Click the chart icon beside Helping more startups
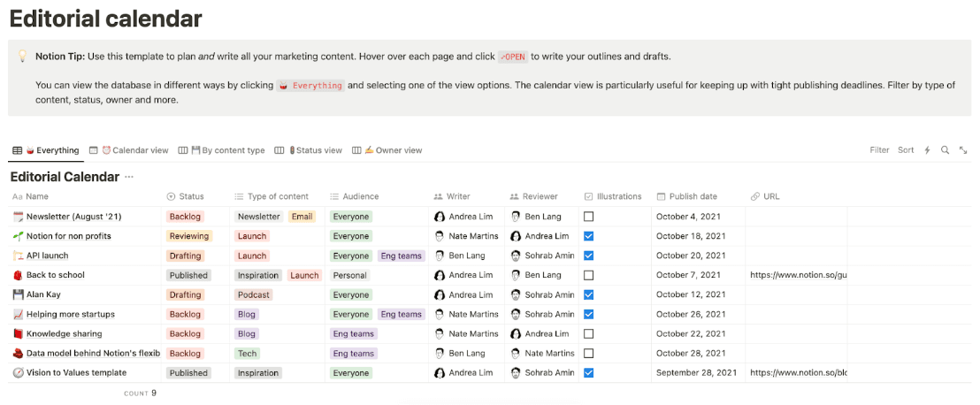 coord(18,314)
